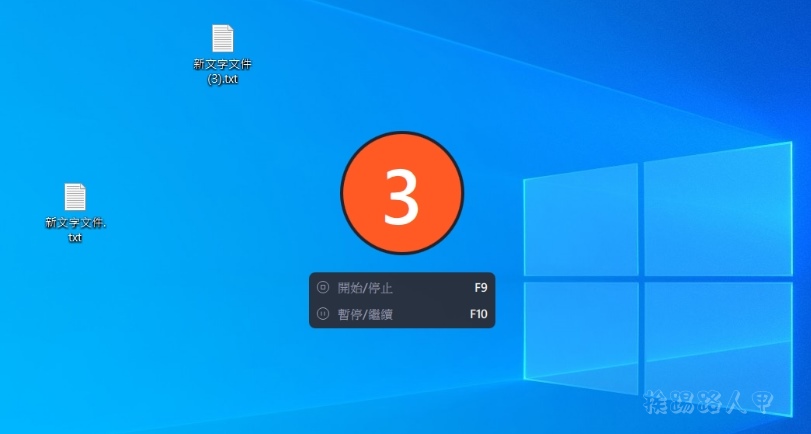This screenshot has height=434, width=811.
Task: Click the pause icon beside 暫停/繼續
Action: [x=323, y=313]
